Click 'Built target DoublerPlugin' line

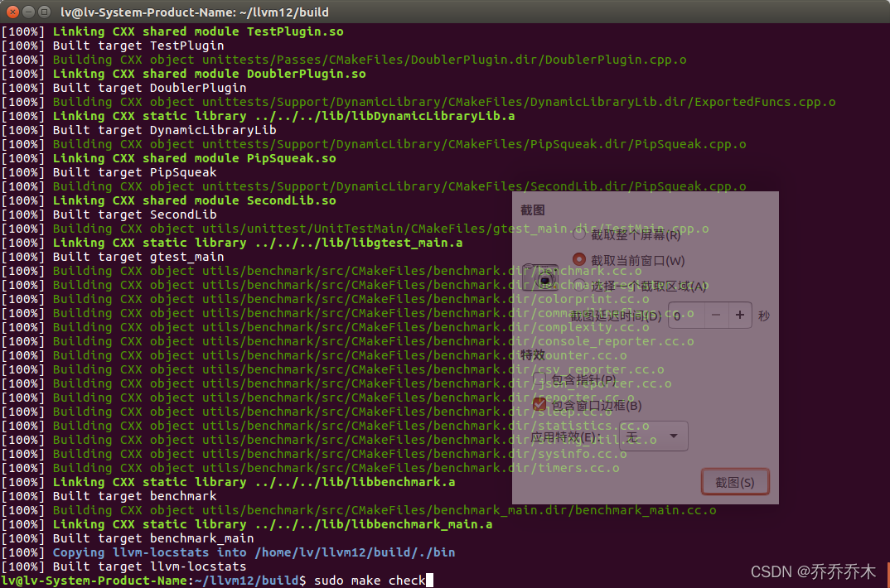(x=123, y=87)
